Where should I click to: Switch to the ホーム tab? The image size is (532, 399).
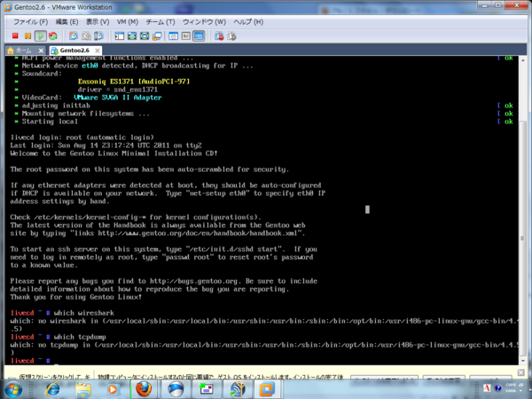[x=23, y=51]
